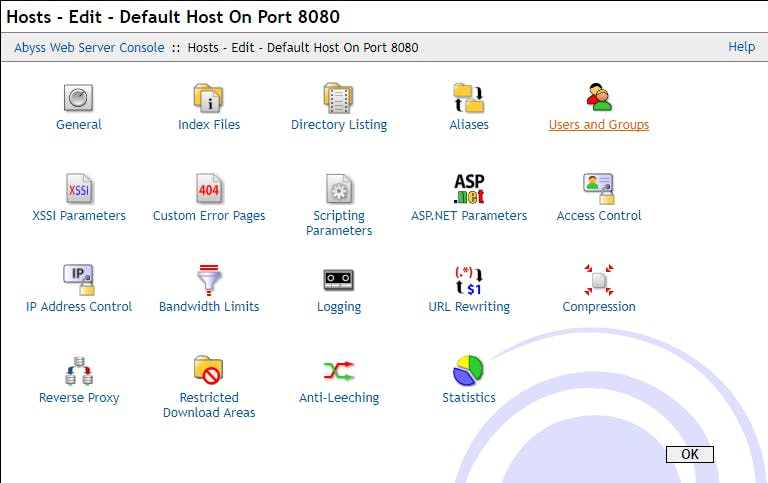
Task: Follow the Access Control link
Action: (x=599, y=216)
